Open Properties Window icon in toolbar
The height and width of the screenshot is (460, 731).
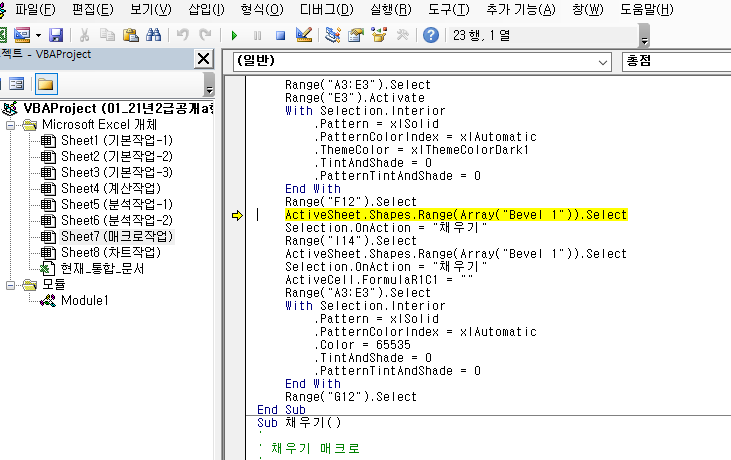(x=356, y=35)
